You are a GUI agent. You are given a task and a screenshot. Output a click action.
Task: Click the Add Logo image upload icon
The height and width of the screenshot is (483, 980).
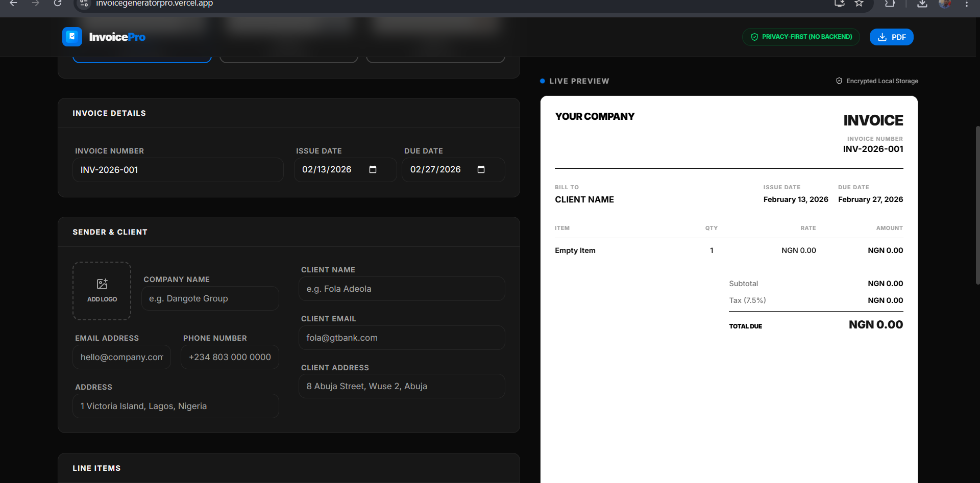point(102,285)
